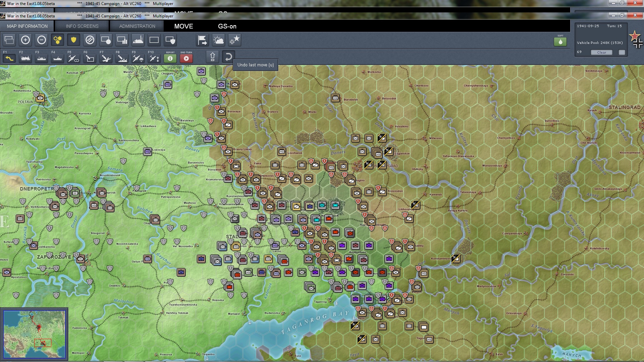
Task: Select the HQ unit at Lozovaya
Action: [x=148, y=152]
